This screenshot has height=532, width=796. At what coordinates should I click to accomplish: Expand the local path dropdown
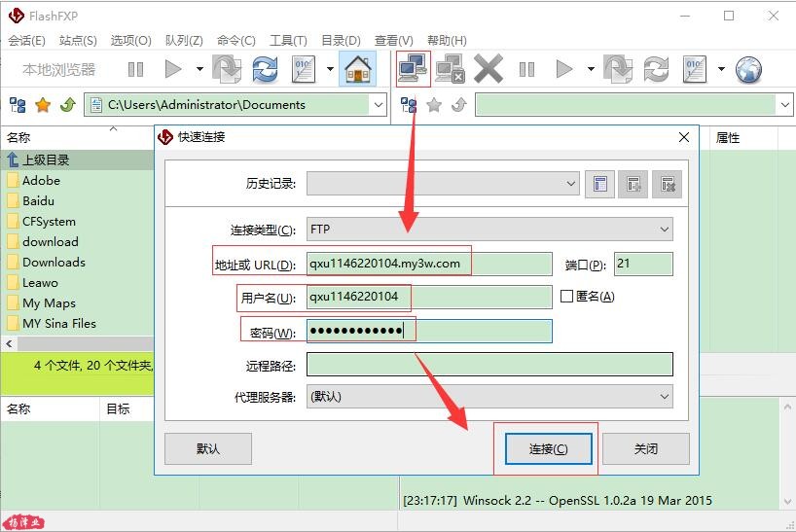tap(379, 105)
